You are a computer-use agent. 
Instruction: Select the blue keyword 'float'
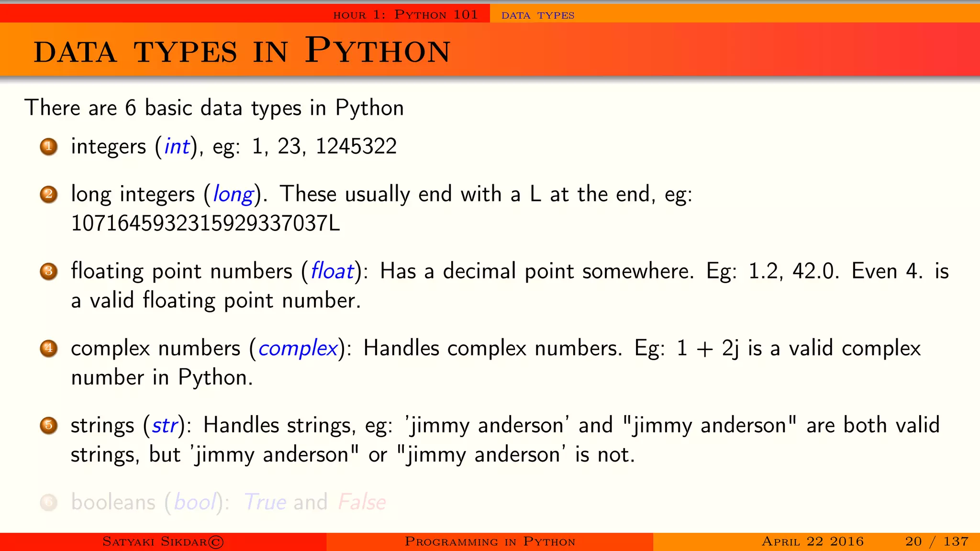click(x=333, y=271)
